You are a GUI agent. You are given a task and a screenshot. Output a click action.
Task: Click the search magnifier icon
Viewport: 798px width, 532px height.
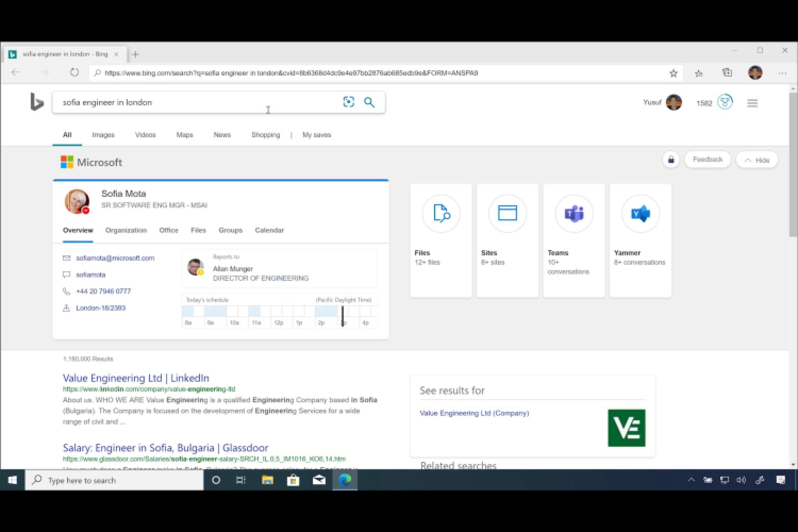tap(369, 102)
